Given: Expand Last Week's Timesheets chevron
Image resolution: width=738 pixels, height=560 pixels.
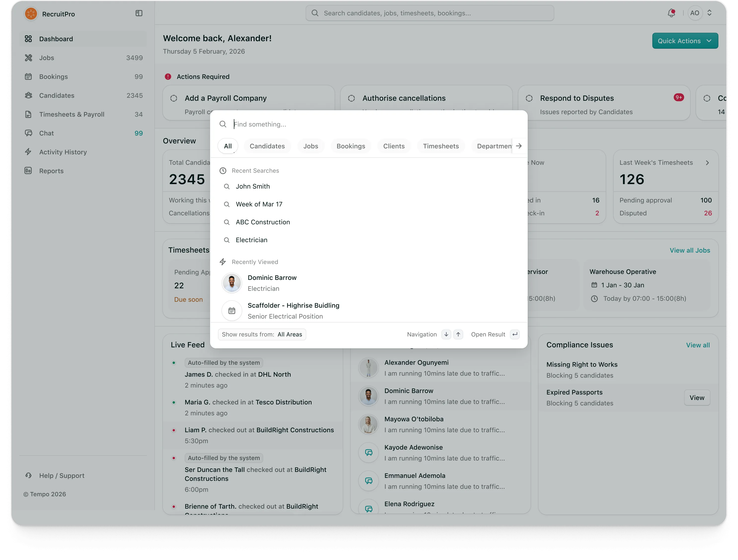Looking at the screenshot, I should coord(707,163).
